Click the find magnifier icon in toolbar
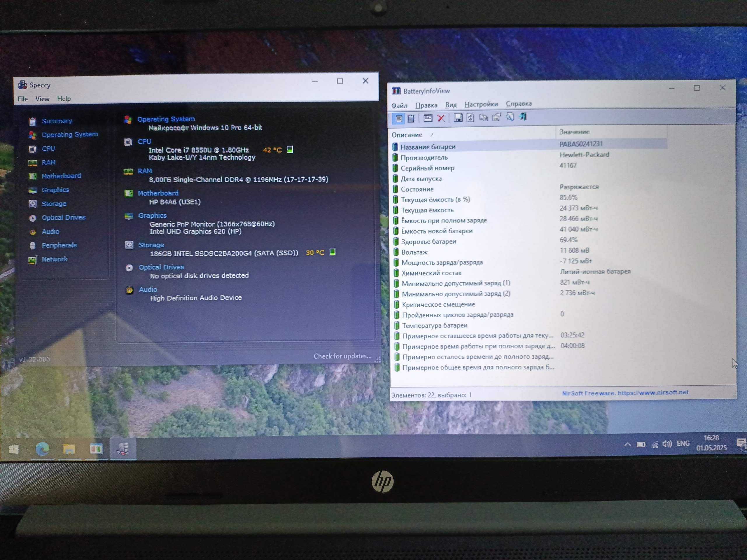Viewport: 747px width, 560px height. coord(509,117)
